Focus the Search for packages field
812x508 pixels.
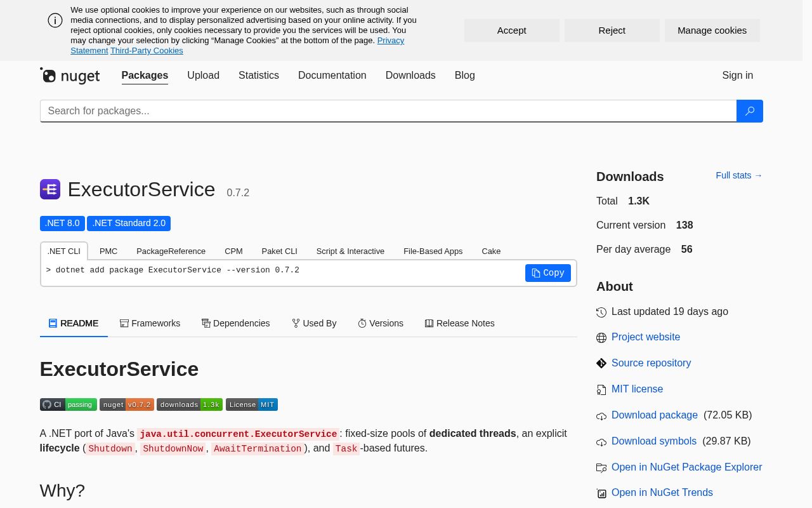pyautogui.click(x=388, y=111)
